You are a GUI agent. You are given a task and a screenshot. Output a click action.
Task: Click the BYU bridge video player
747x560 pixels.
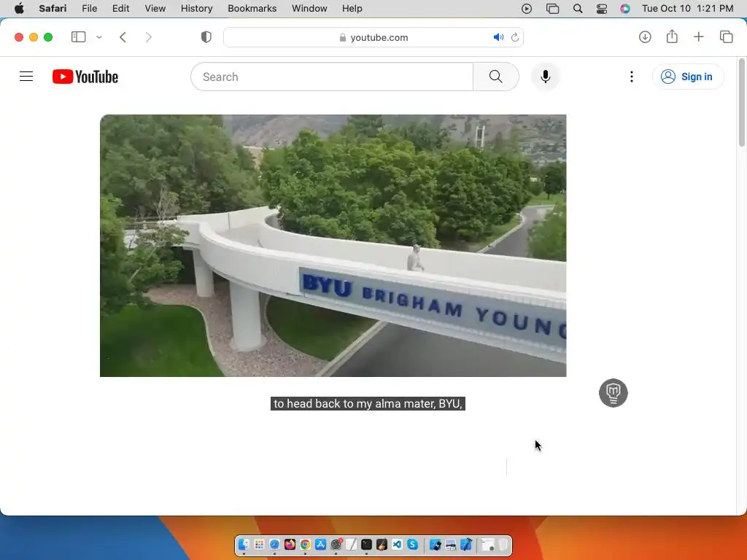333,246
